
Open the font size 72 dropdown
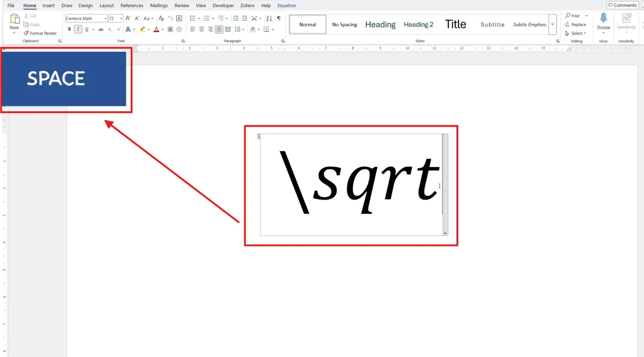(x=121, y=18)
